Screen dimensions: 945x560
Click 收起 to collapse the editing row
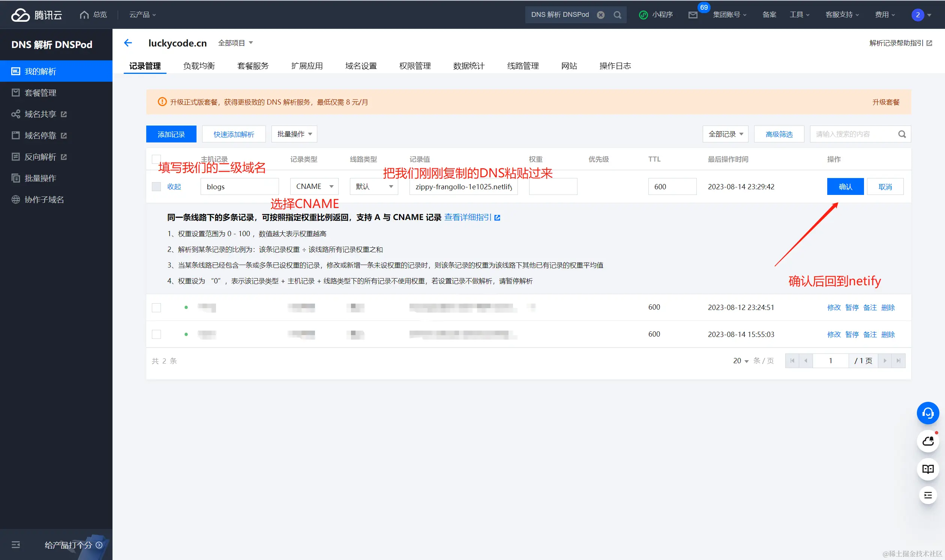[174, 186]
